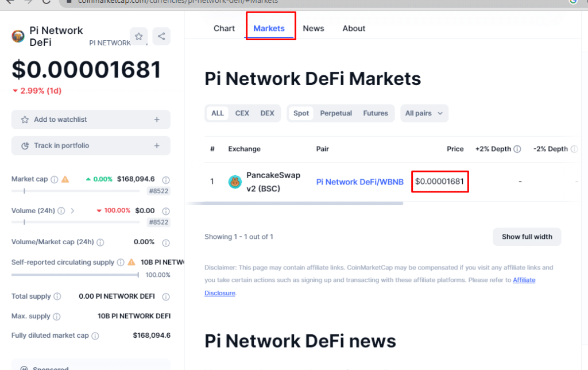This screenshot has width=588, height=370.
Task: Switch to the Chart tab
Action: click(225, 29)
